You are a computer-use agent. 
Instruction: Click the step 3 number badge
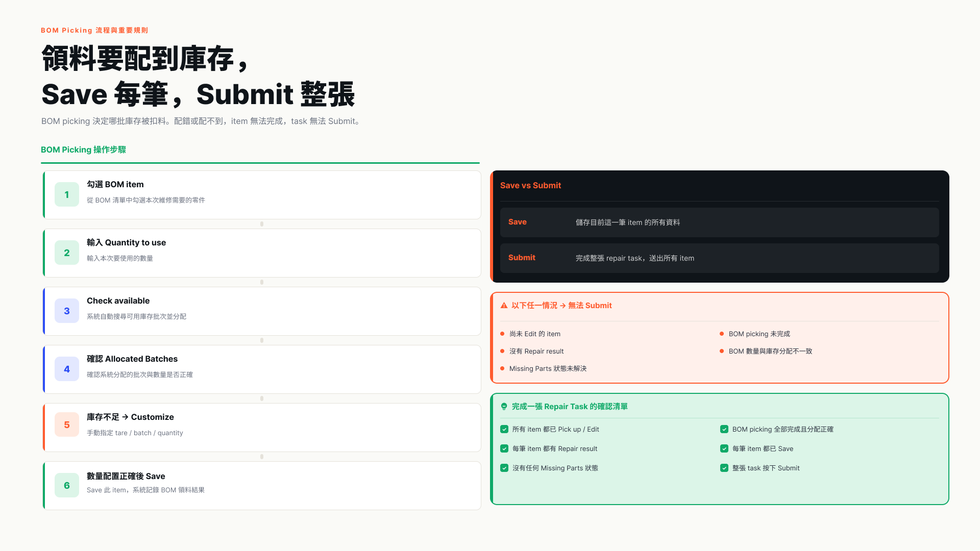click(67, 311)
